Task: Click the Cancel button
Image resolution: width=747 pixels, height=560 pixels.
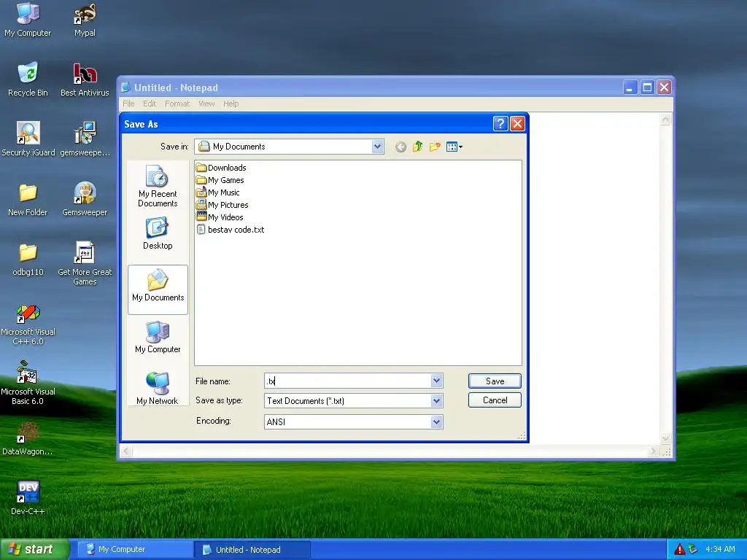Action: point(495,400)
